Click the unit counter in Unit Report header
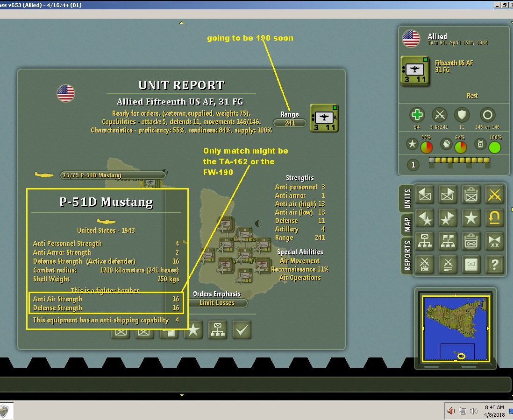This screenshot has width=513, height=420. 324,118
